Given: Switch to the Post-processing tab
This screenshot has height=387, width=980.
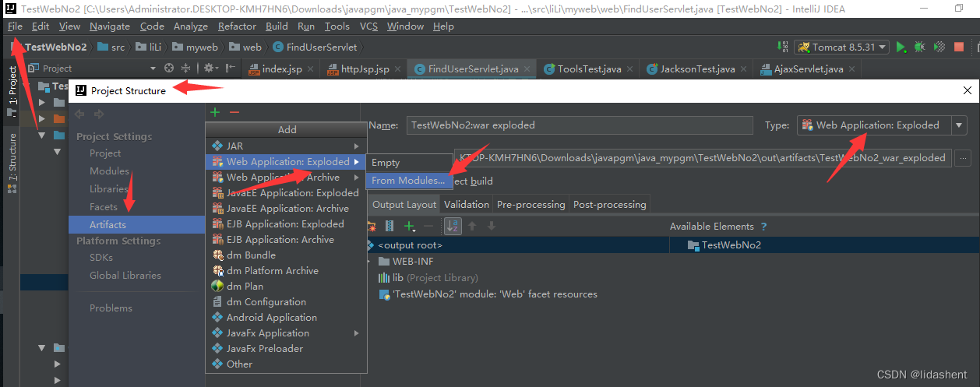Looking at the screenshot, I should (610, 204).
